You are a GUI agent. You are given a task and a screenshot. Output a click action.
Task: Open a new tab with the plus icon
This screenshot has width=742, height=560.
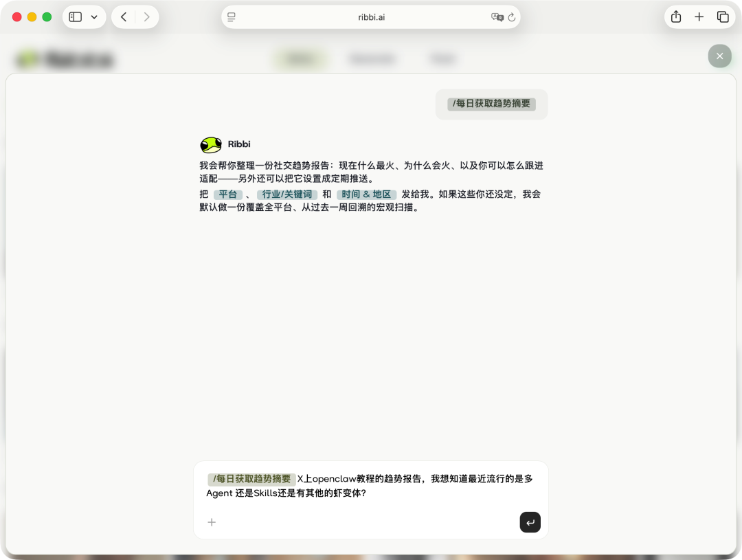(699, 16)
